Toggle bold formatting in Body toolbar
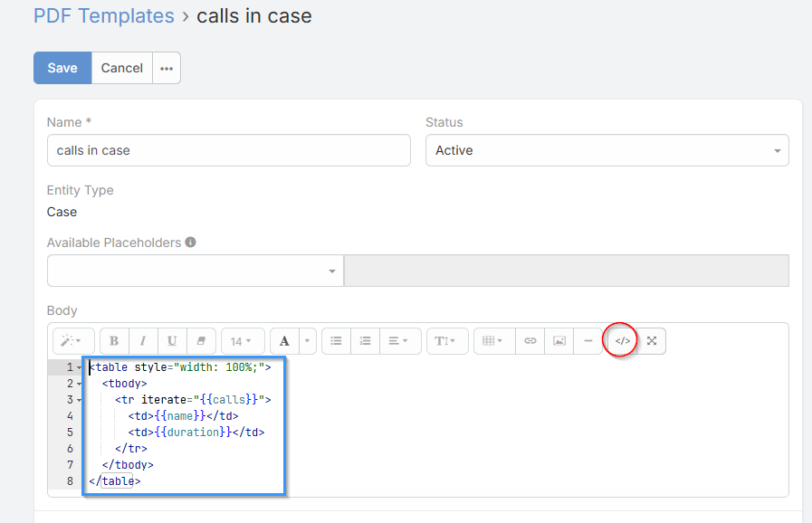The height and width of the screenshot is (523, 812). (x=114, y=341)
